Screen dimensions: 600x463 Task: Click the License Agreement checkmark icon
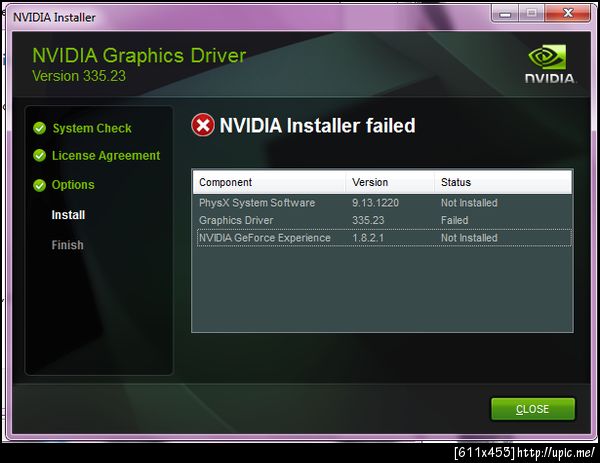click(x=39, y=156)
